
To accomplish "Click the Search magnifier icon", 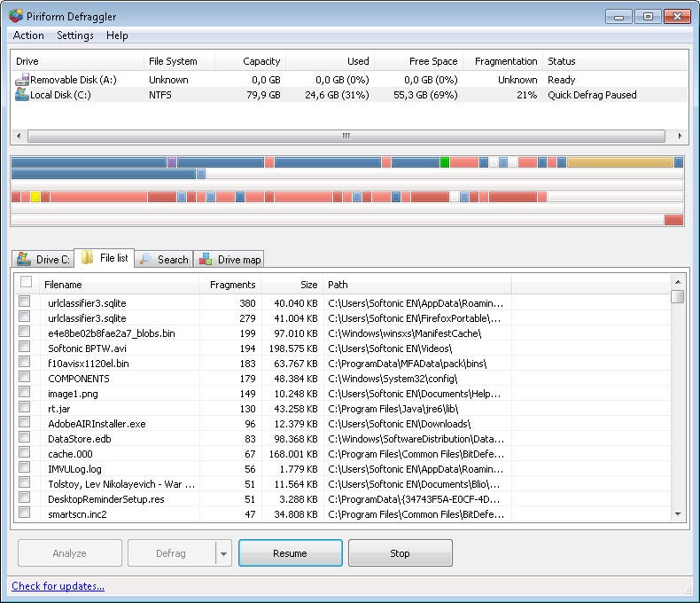I will [144, 259].
